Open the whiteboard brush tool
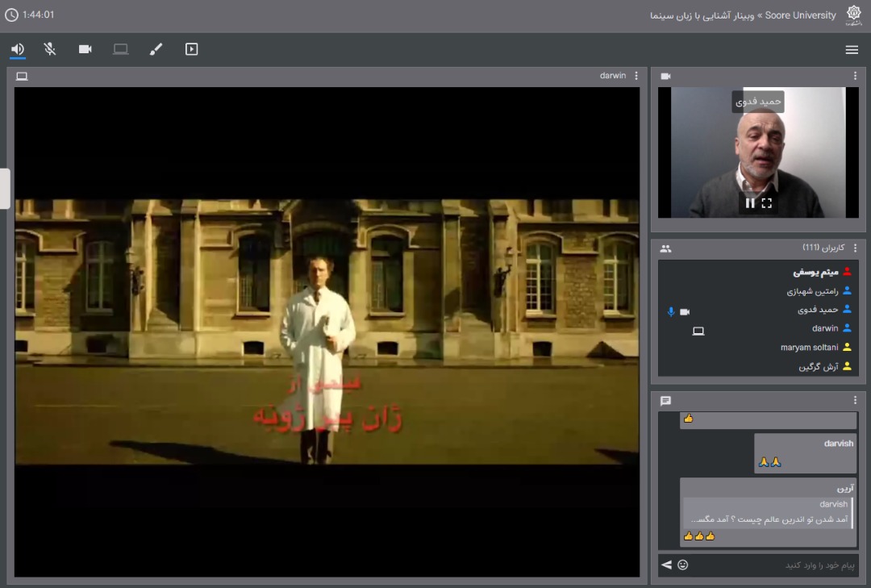The image size is (871, 588). [156, 49]
